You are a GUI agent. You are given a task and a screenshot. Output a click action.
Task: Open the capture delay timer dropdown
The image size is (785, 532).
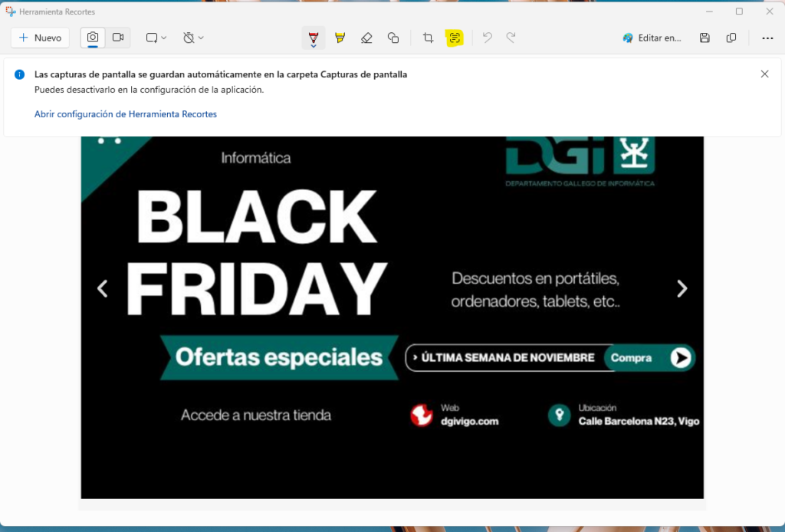[201, 37]
